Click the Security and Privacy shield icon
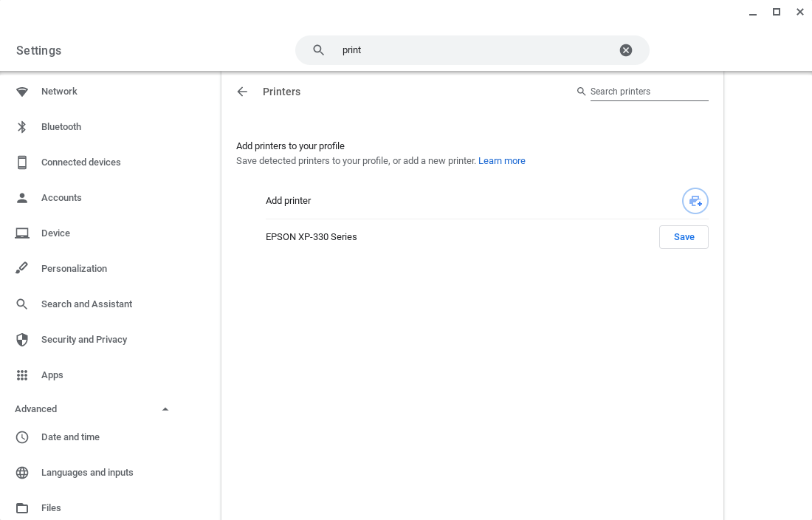812x520 pixels. pyautogui.click(x=22, y=340)
